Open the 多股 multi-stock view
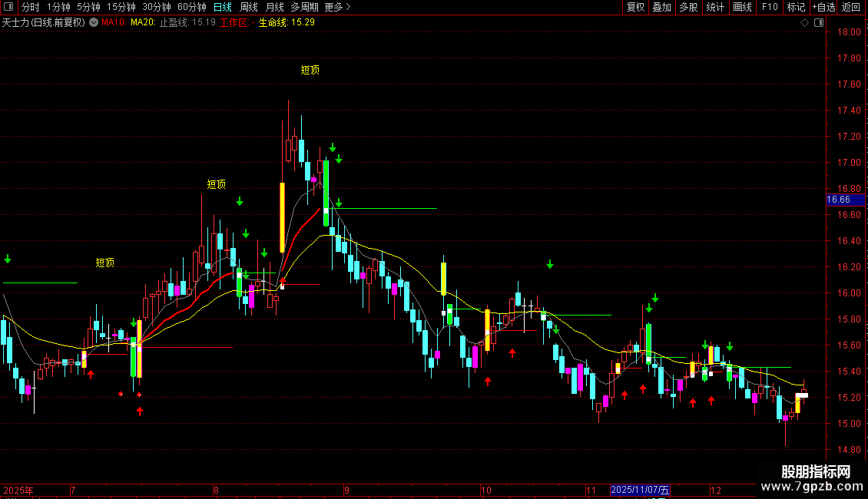 (688, 7)
